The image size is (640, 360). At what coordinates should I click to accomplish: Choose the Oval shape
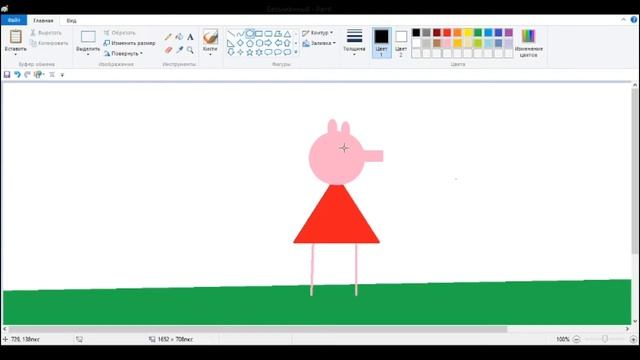pos(250,33)
